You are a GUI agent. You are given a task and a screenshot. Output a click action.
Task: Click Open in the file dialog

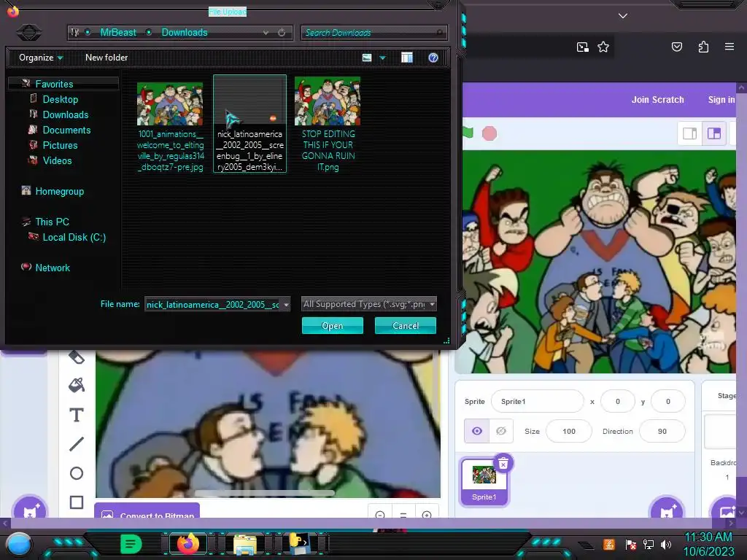333,326
